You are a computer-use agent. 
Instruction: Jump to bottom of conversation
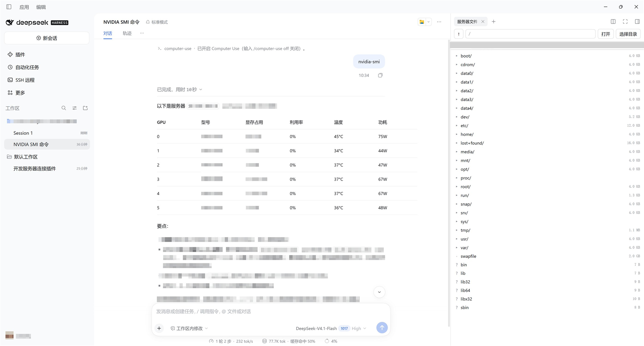click(x=379, y=292)
